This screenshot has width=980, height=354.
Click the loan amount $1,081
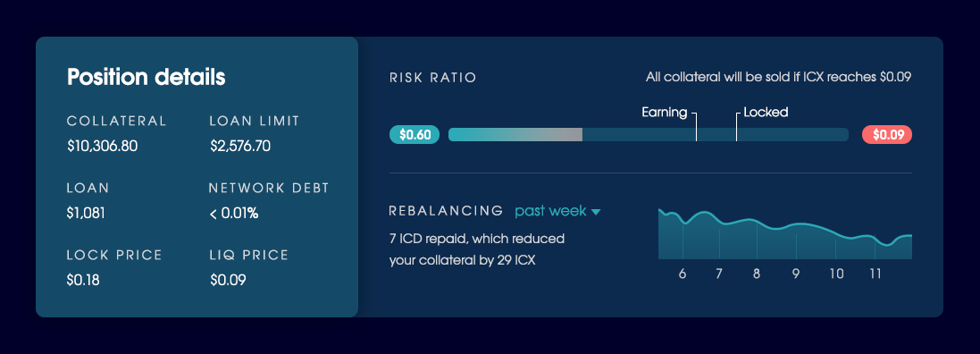point(86,214)
